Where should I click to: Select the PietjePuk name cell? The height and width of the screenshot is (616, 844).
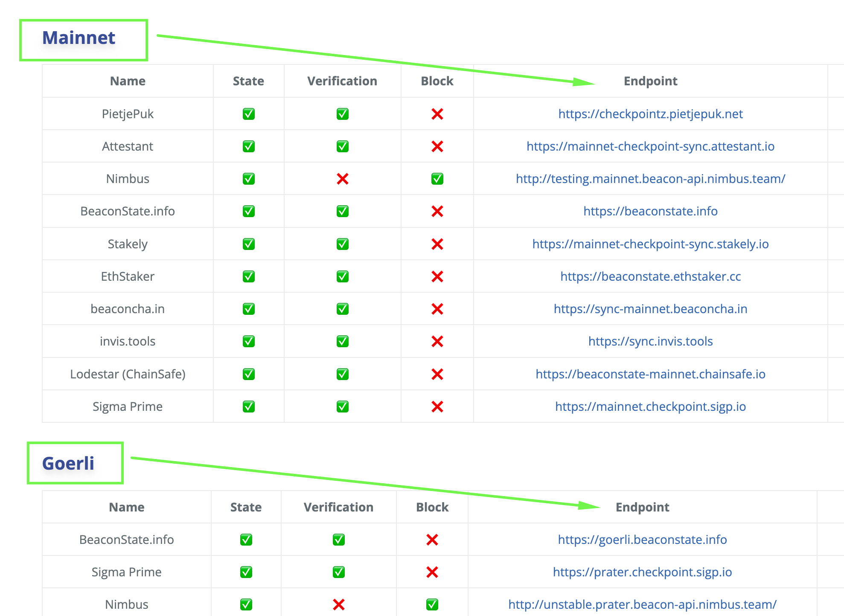[x=128, y=114]
